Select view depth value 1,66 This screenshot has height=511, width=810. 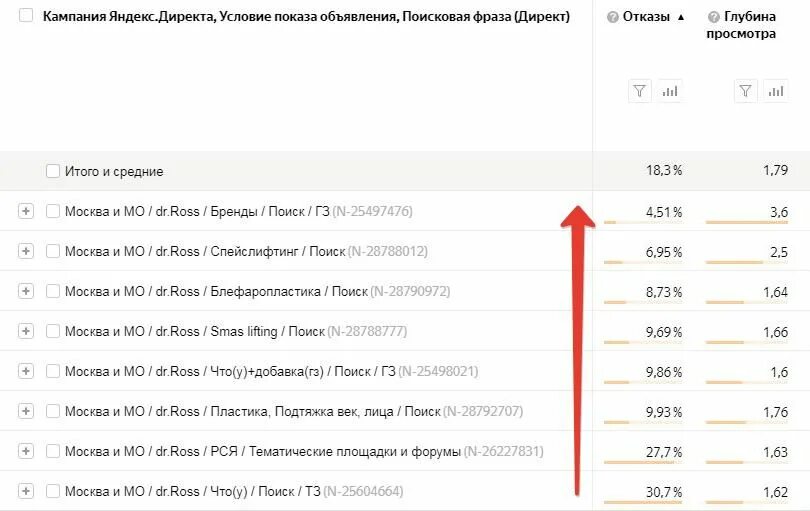(775, 332)
